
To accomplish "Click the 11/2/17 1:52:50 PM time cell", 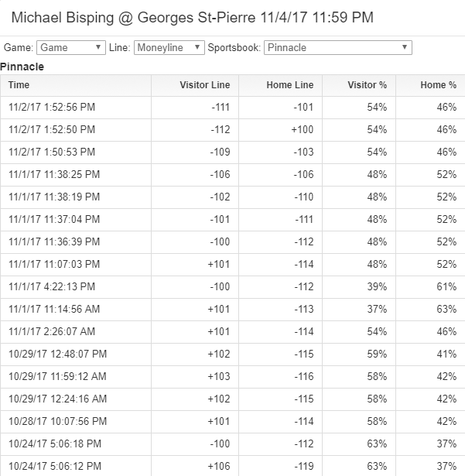I will tap(52, 129).
